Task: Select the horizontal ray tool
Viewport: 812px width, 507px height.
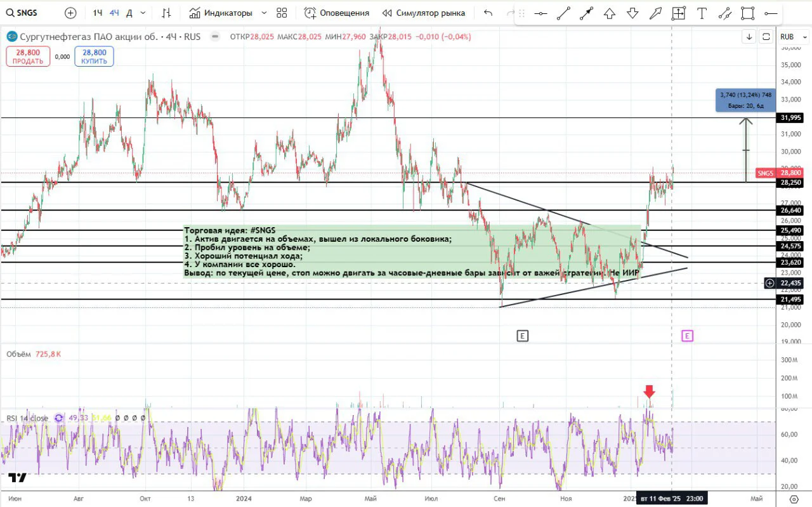Action: (x=771, y=13)
